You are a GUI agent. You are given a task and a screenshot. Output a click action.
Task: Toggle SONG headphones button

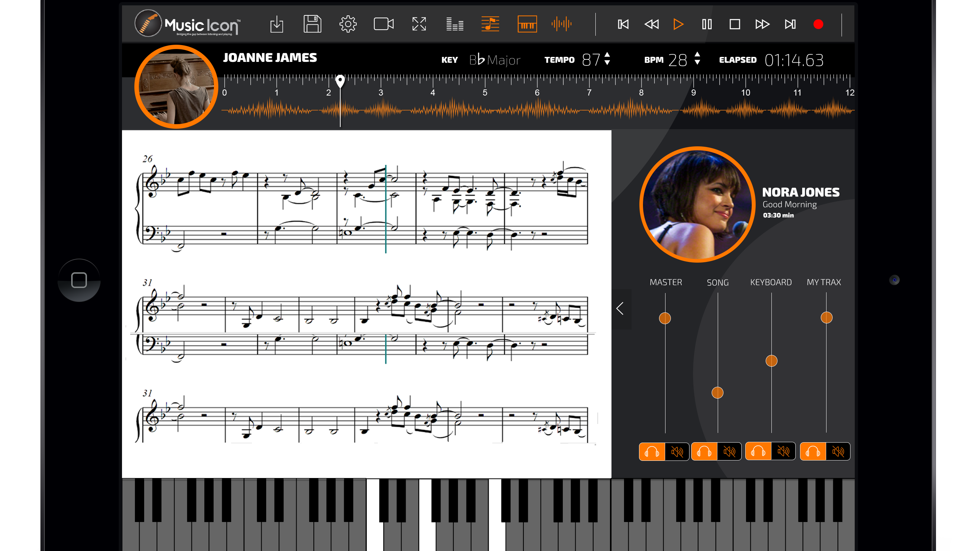[x=704, y=452]
